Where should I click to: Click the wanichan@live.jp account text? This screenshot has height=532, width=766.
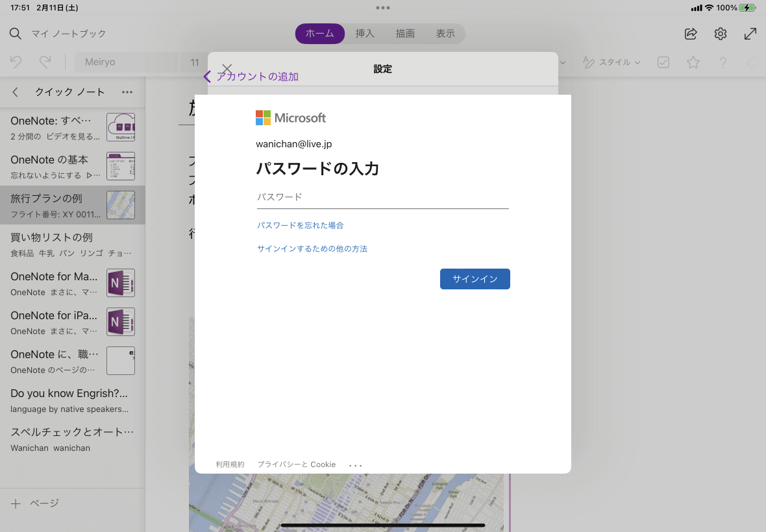pyautogui.click(x=293, y=144)
